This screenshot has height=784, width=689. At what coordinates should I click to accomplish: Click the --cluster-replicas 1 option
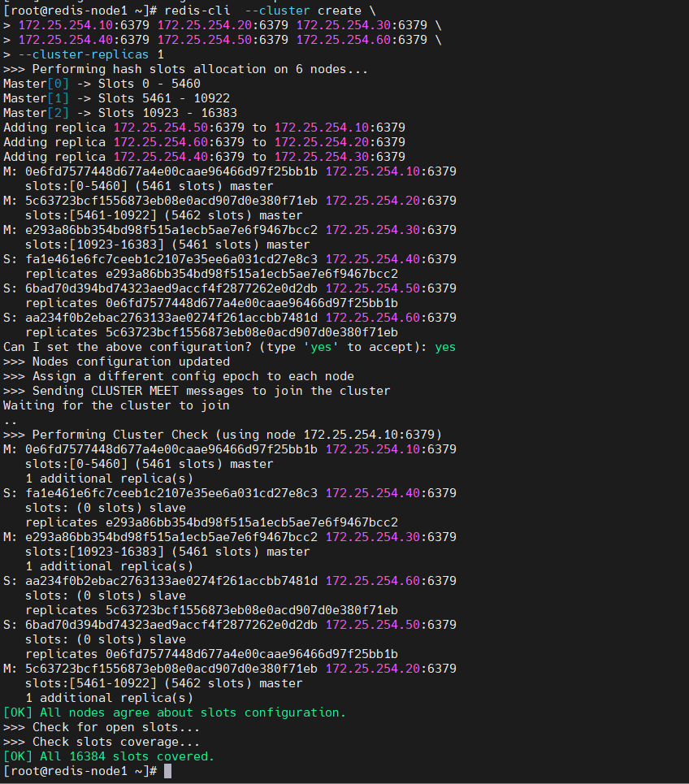point(91,54)
